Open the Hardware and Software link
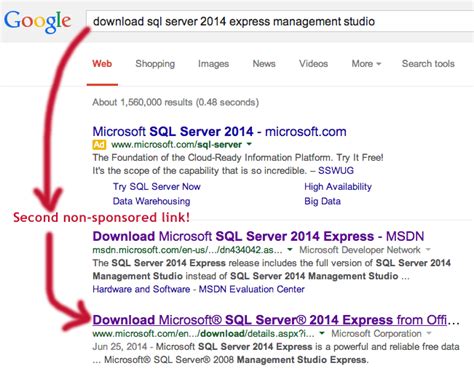Viewport: 474px width, 371px height. point(141,289)
